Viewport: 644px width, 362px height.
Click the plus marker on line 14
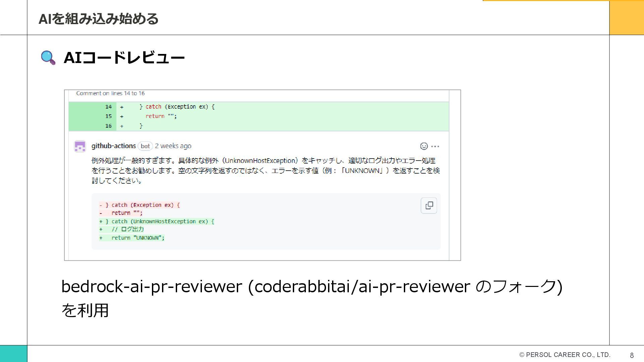[x=122, y=107]
